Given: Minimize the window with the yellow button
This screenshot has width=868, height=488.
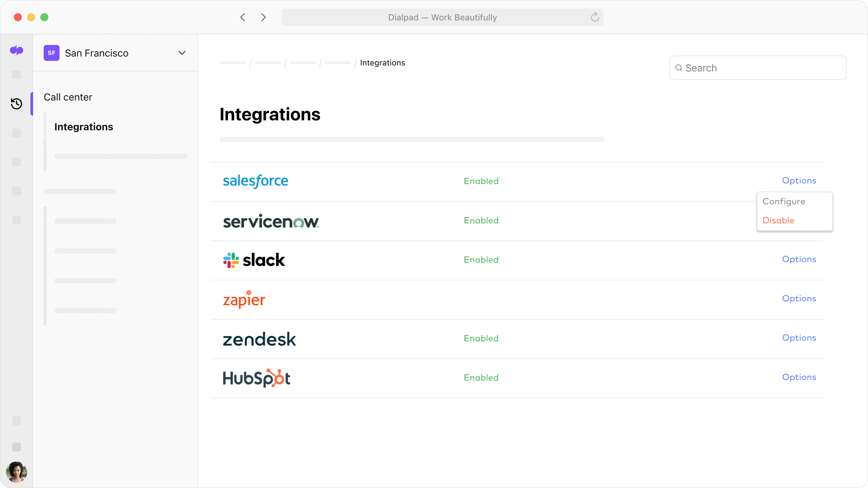Looking at the screenshot, I should 31,17.
